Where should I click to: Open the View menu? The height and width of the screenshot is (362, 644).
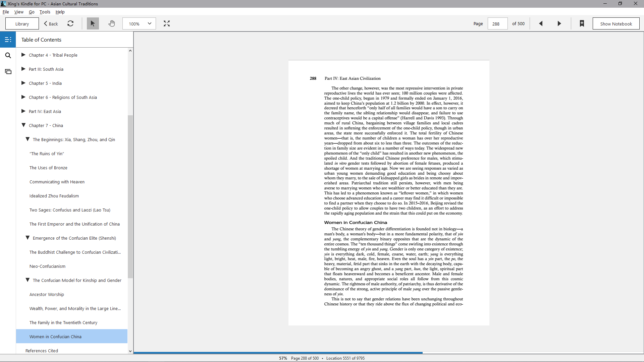pyautogui.click(x=19, y=12)
